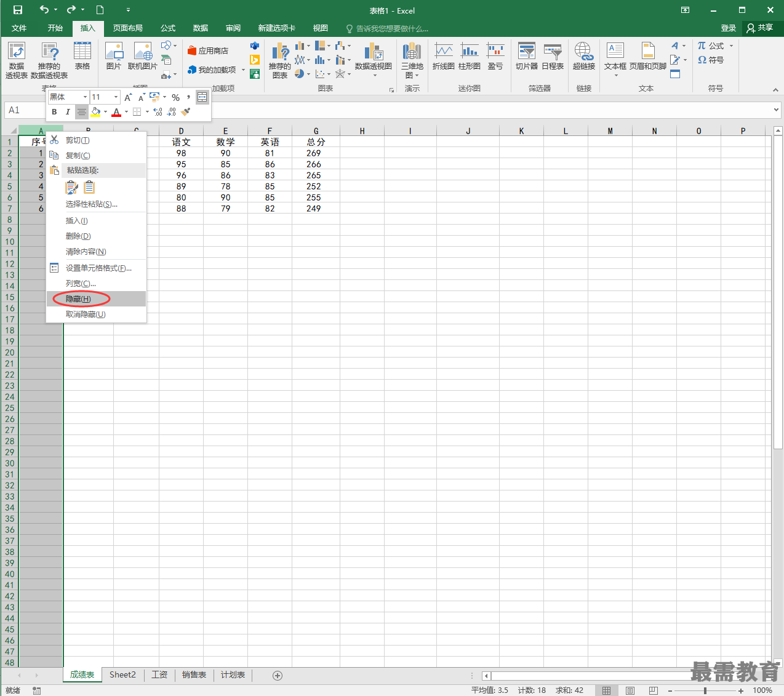Switch to Page Break Preview in status bar
Screen dimensions: 784x696
click(x=653, y=690)
